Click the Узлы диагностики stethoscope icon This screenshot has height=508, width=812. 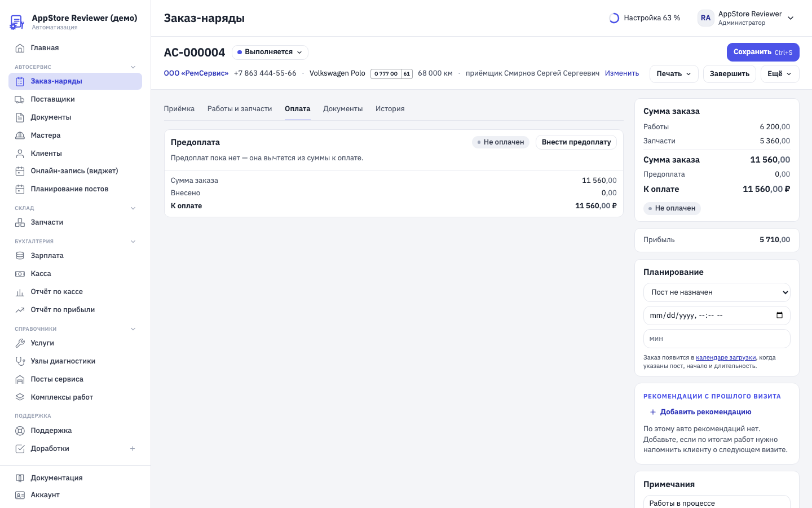[x=20, y=361]
